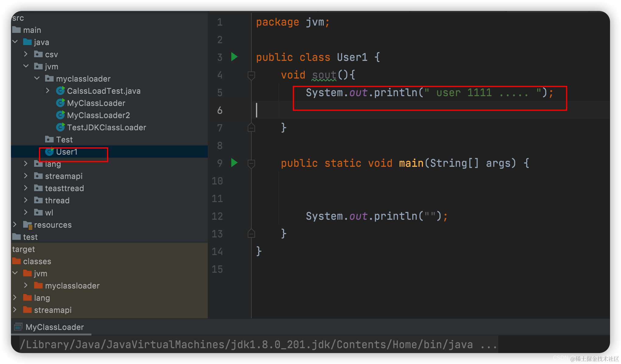Toggle the code fold marker at sout method

coord(251,75)
